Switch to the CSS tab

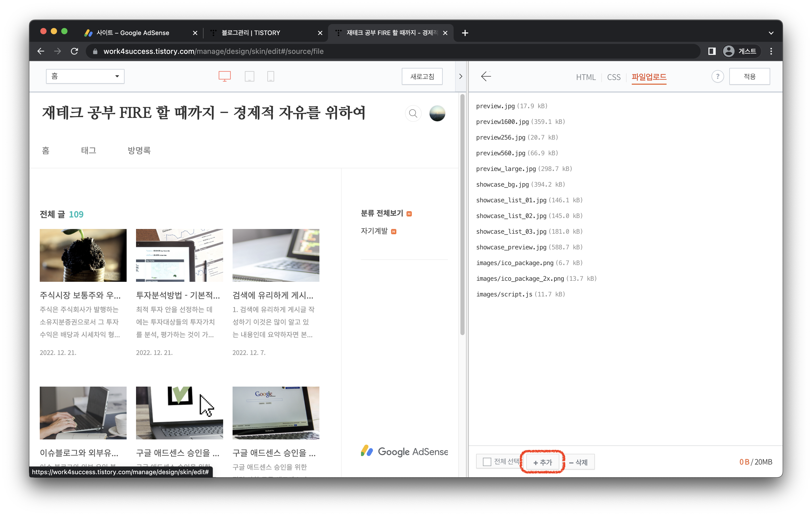coord(614,77)
